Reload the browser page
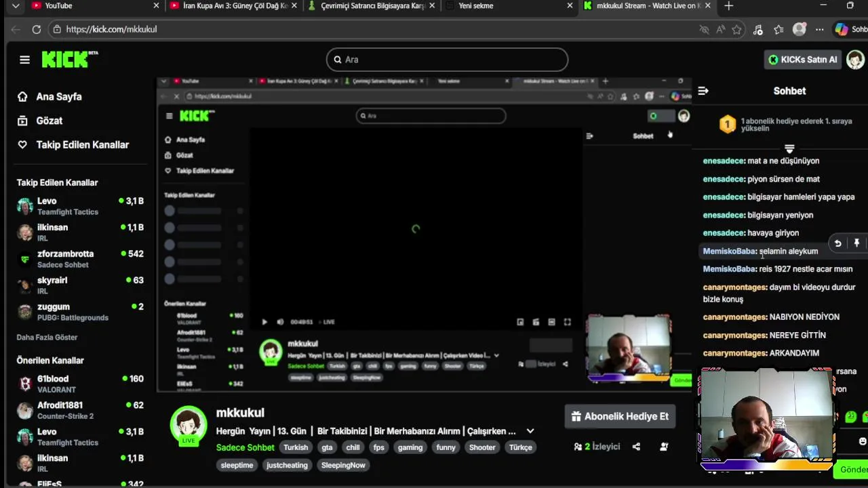This screenshot has height=488, width=868. tap(37, 29)
